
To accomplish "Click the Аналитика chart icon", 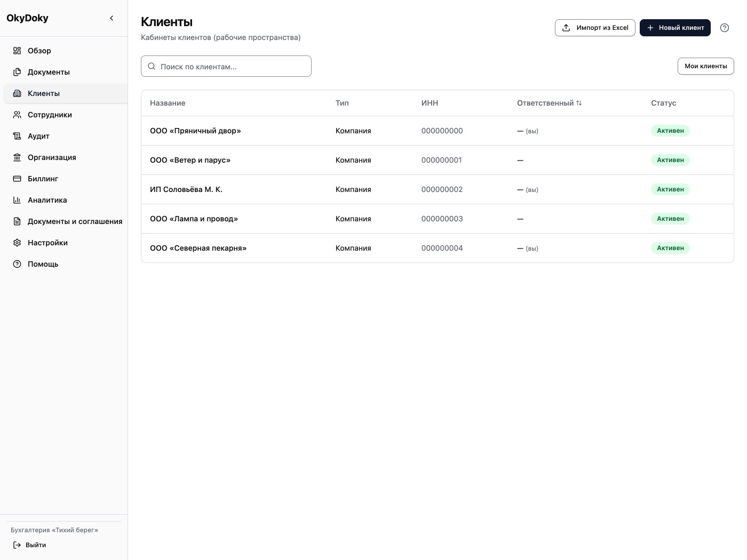I will 17,200.
